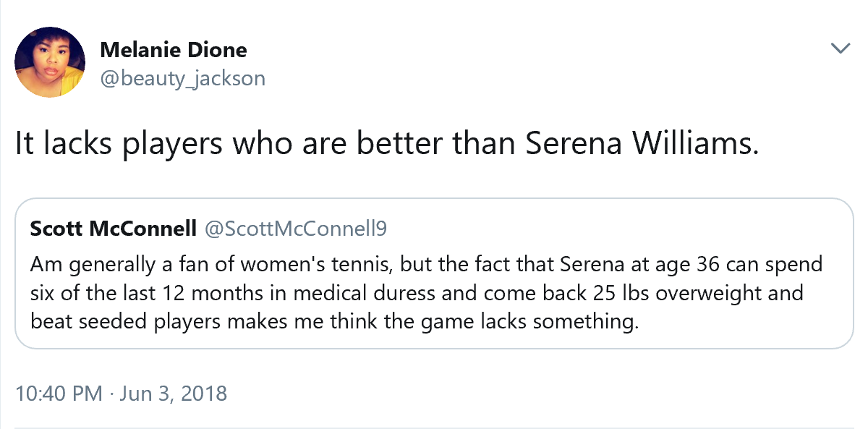
Task: Click the main tweet text about Serena Williams
Action: [x=387, y=144]
